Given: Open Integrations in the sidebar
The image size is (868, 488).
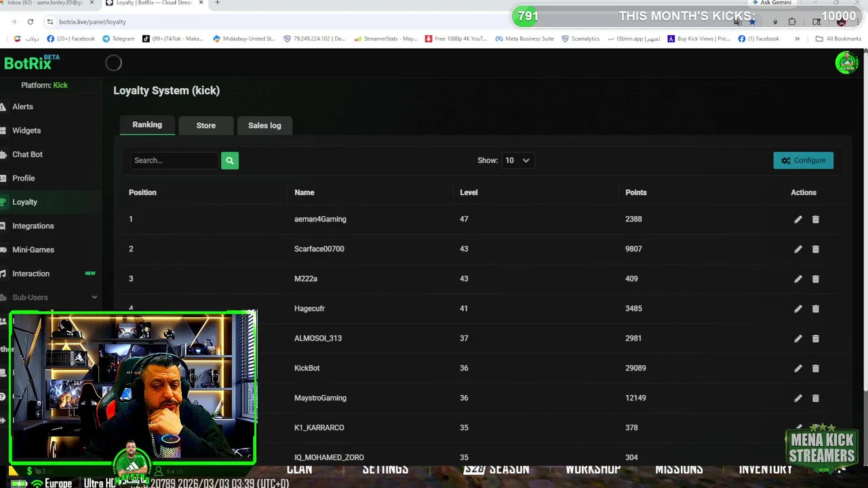Looking at the screenshot, I should click(x=51, y=226).
